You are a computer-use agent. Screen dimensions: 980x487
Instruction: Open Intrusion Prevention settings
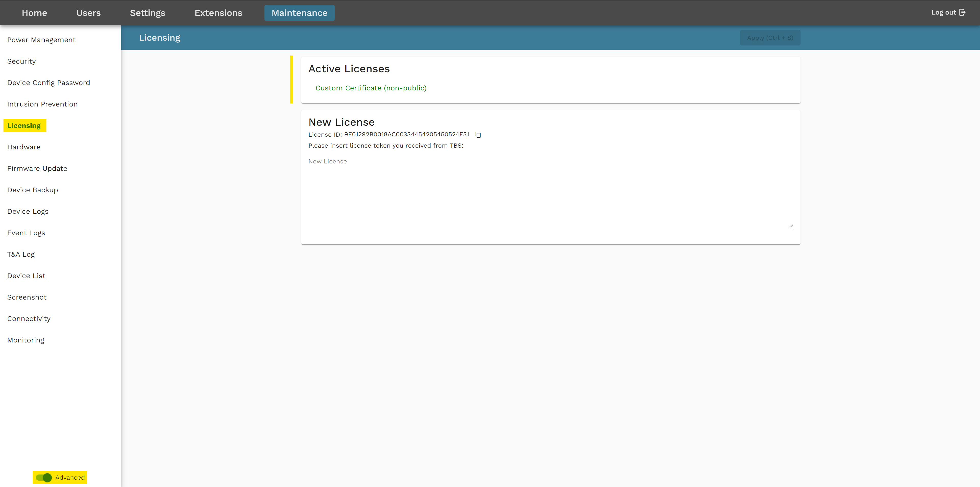[42, 104]
